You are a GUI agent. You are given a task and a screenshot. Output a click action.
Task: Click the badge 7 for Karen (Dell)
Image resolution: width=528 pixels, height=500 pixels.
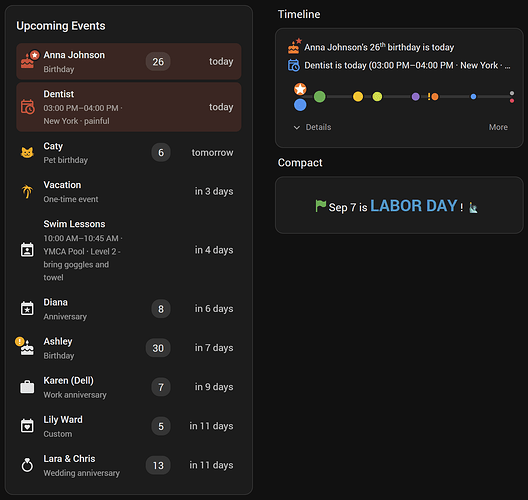click(x=161, y=387)
